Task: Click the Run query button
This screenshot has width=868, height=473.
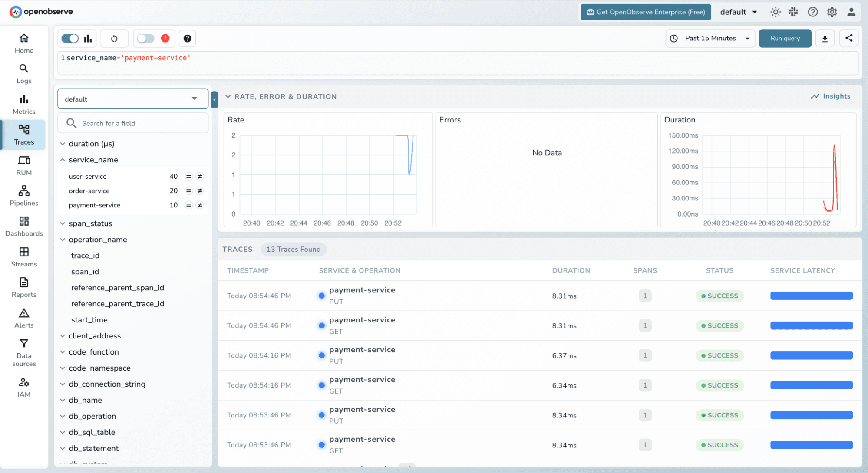Action: [x=785, y=38]
